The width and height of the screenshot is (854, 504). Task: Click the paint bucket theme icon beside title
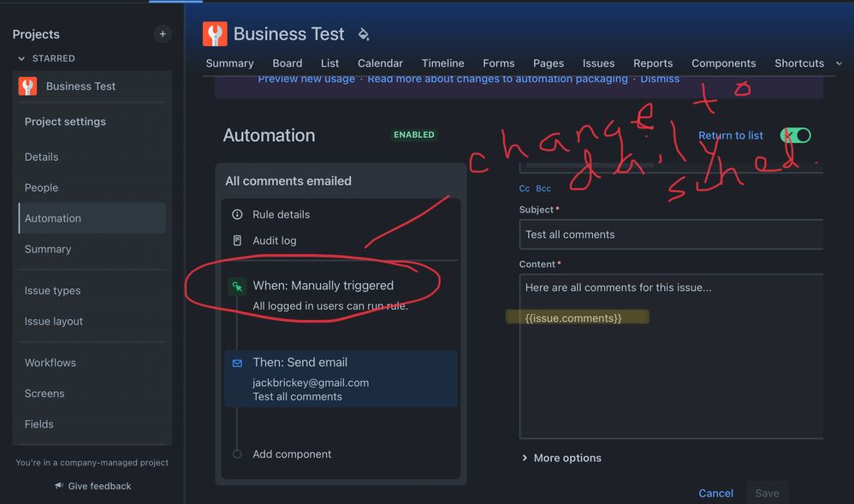pos(364,34)
